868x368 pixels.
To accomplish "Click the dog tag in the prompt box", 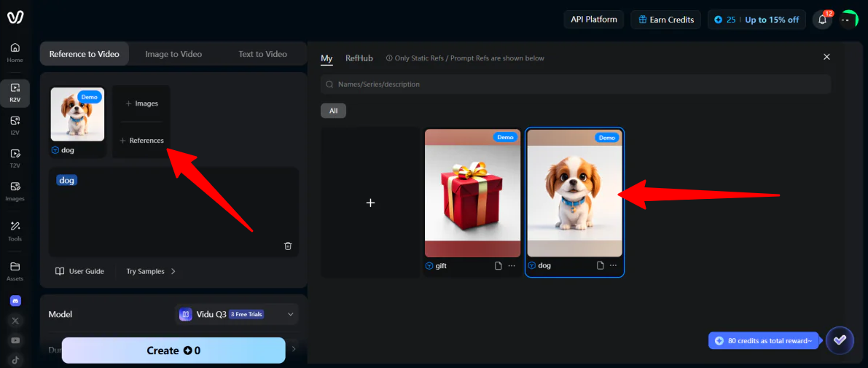I will [x=66, y=180].
